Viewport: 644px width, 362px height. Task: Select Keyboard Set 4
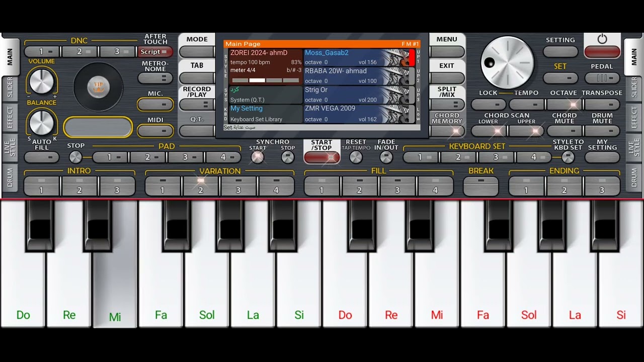click(534, 157)
